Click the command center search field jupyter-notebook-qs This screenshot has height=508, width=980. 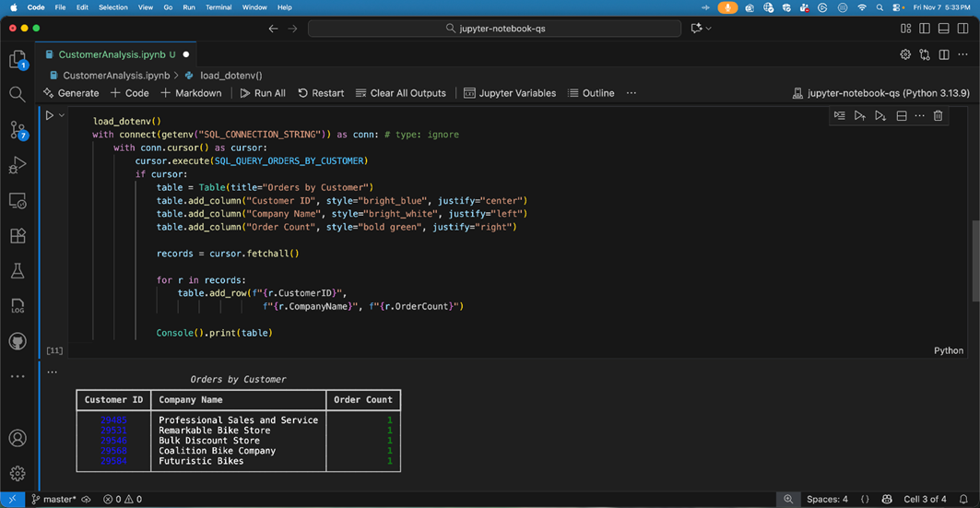pos(495,29)
